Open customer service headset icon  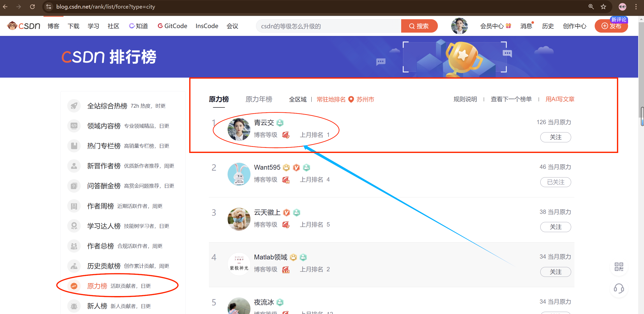pyautogui.click(x=619, y=288)
